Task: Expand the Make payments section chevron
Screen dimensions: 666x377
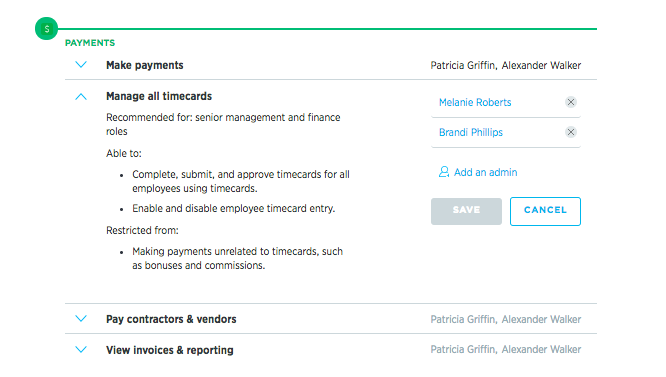Action: click(x=81, y=65)
